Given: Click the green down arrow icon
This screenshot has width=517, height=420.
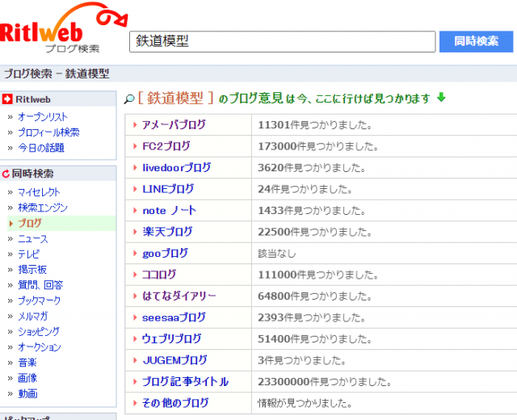Looking at the screenshot, I should click(441, 97).
